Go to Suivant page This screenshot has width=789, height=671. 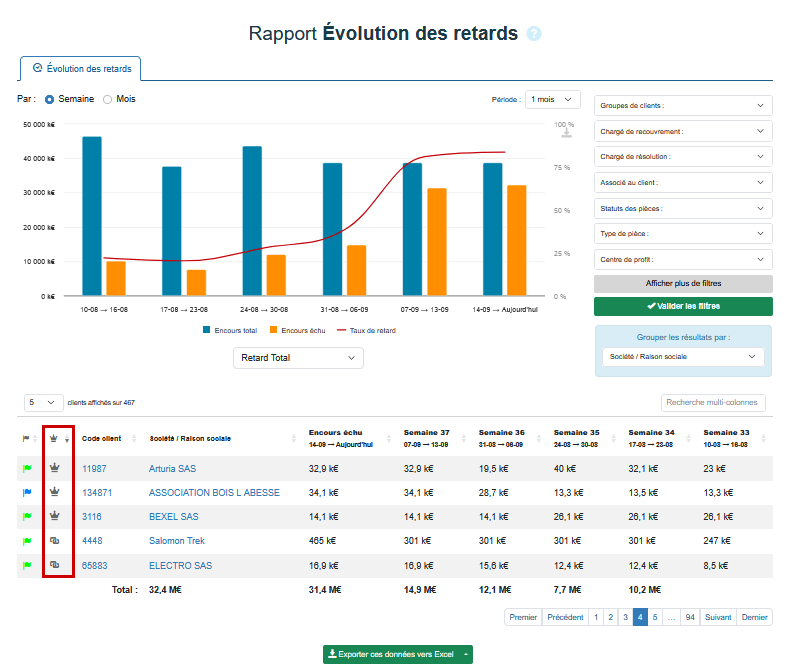tap(718, 617)
